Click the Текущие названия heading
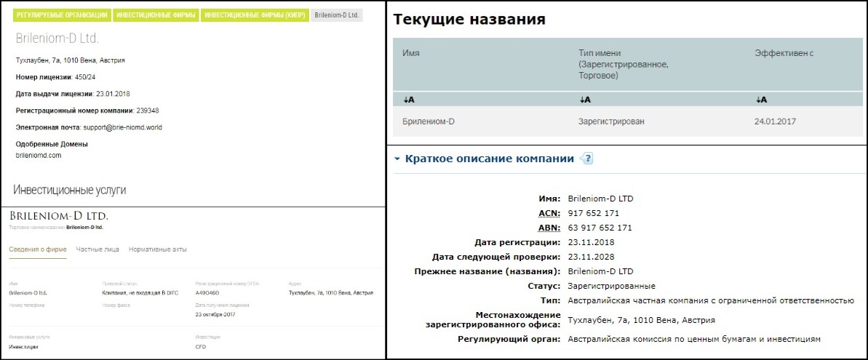The image size is (868, 360). click(x=469, y=20)
